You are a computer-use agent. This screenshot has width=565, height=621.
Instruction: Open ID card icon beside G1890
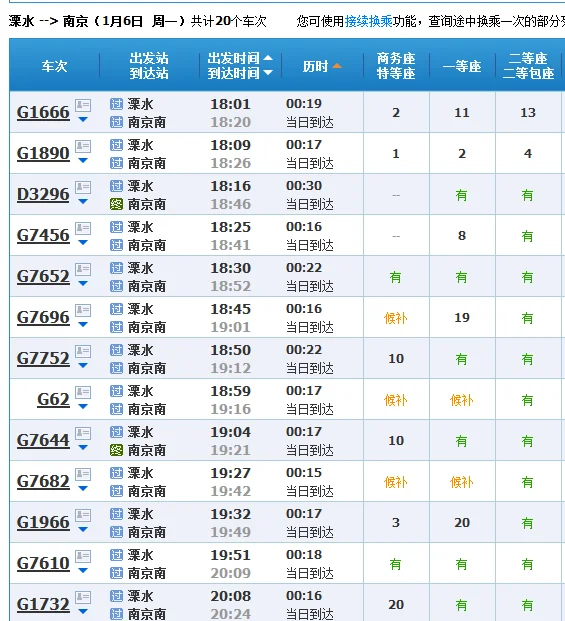[x=83, y=146]
